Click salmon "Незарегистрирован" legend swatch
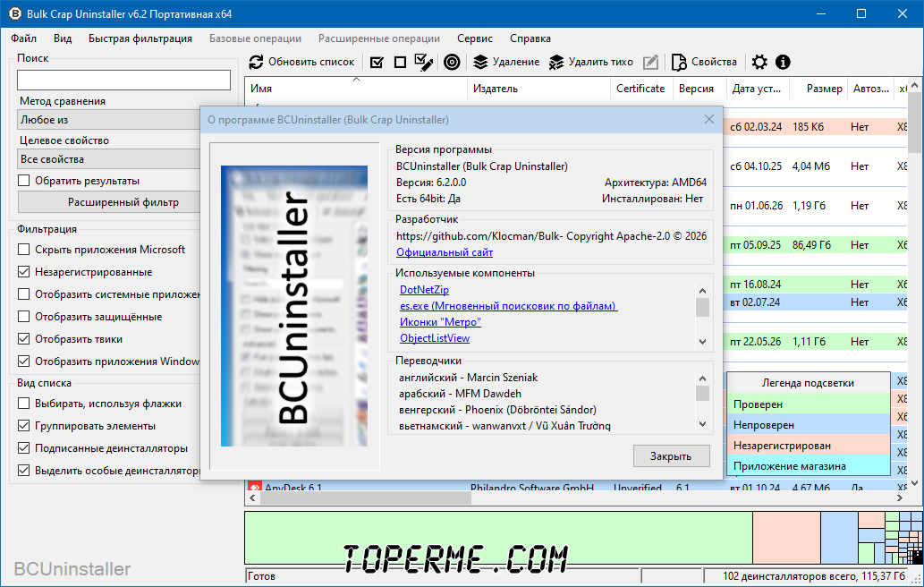The height and width of the screenshot is (587, 924). (808, 446)
